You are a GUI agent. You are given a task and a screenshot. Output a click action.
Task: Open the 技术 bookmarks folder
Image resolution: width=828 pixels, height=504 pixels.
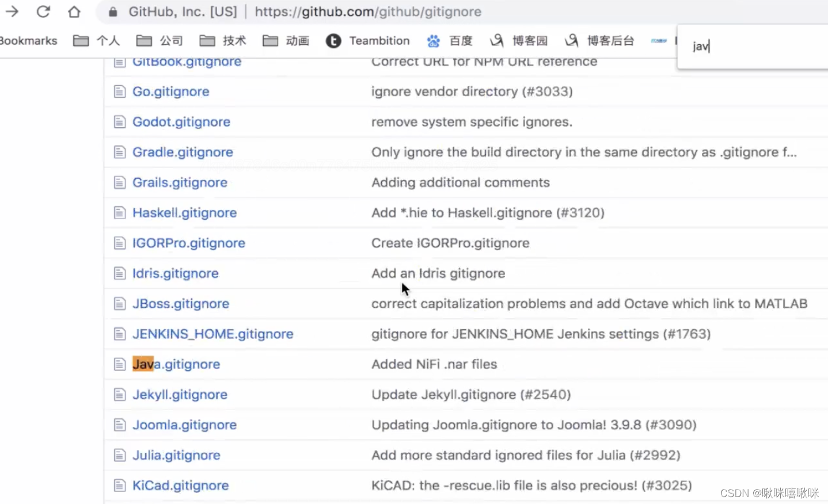tap(223, 41)
